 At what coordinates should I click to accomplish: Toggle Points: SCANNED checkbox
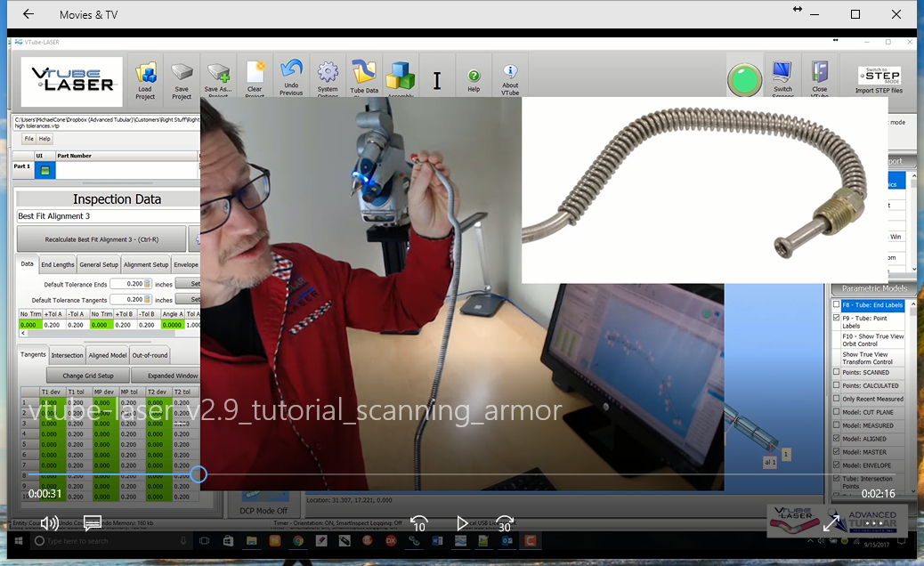tap(836, 372)
